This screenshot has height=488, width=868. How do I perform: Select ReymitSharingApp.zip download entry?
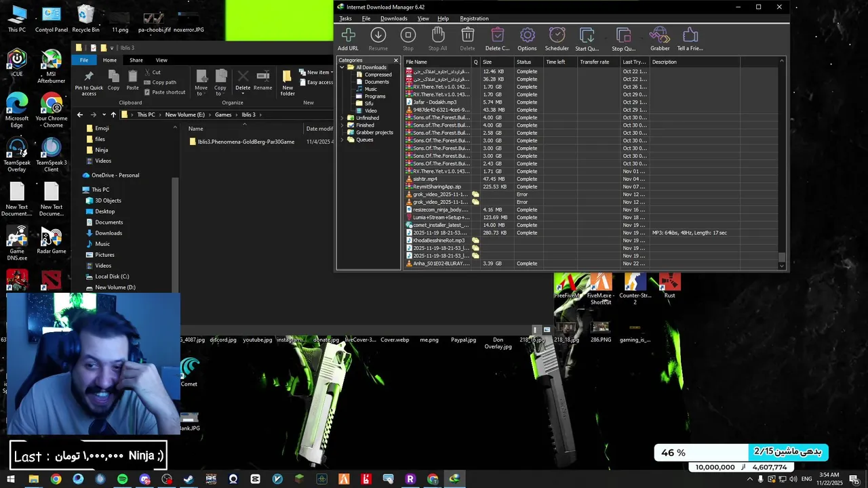[592, 186]
